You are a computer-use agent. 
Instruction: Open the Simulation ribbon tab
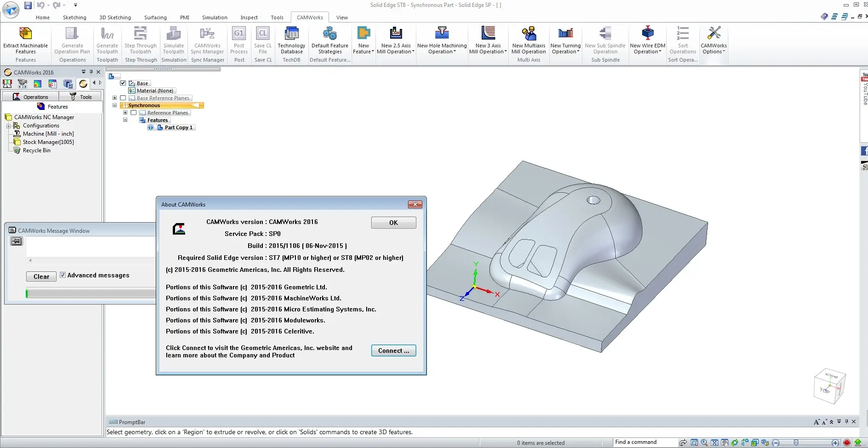[215, 17]
